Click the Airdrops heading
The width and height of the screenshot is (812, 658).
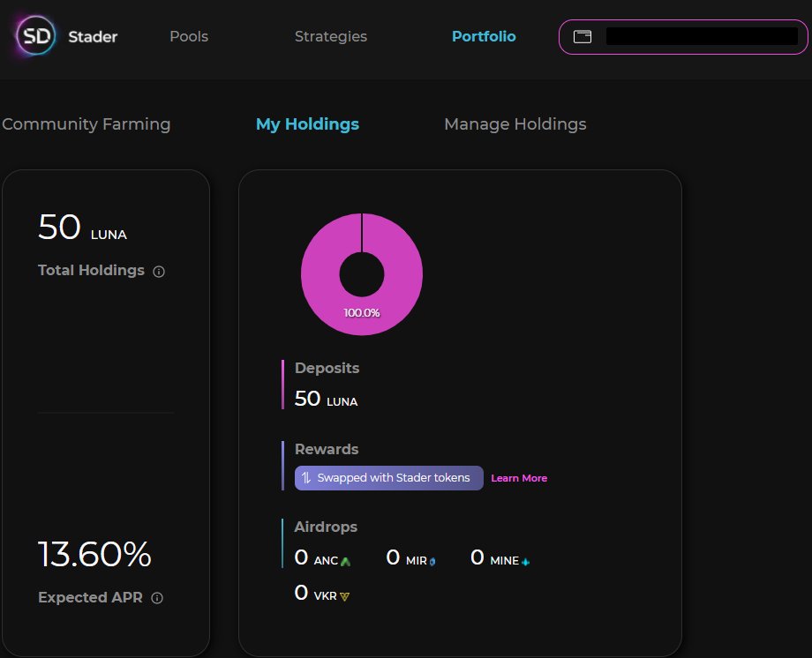pyautogui.click(x=326, y=527)
